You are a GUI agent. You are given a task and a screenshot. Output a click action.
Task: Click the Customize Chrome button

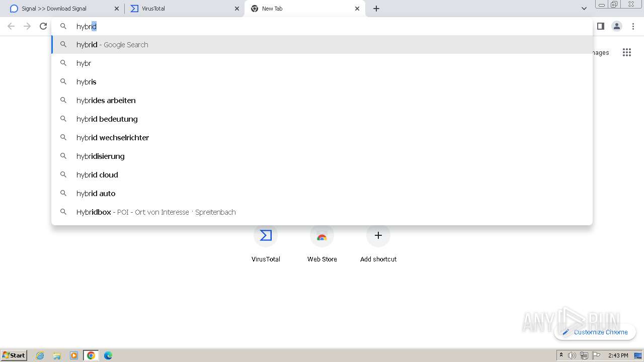click(x=595, y=332)
